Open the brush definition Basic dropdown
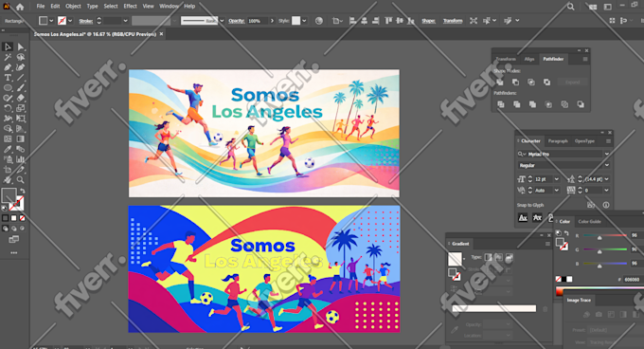This screenshot has width=644, height=349. click(222, 21)
